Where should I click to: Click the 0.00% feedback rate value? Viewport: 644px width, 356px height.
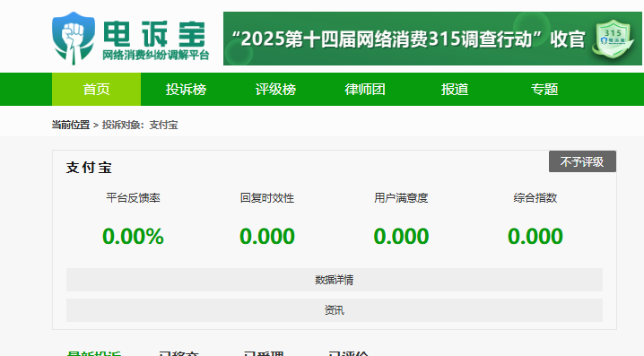coord(133,237)
